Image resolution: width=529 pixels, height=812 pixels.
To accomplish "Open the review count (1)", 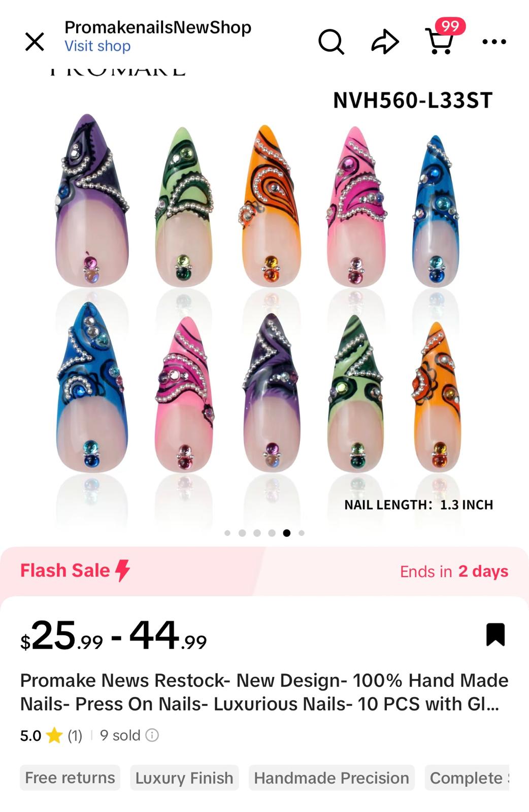I will coord(75,735).
